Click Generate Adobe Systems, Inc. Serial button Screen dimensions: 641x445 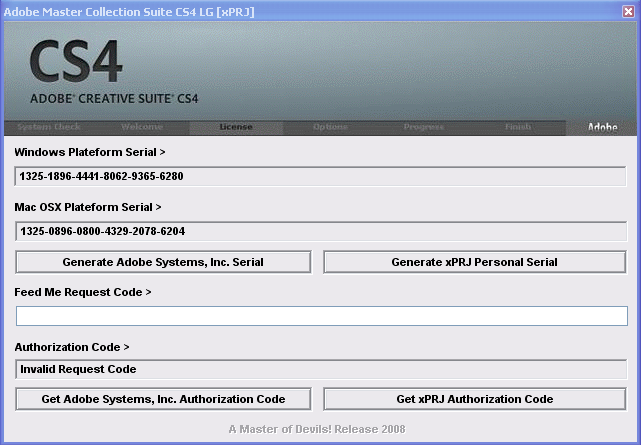(163, 262)
